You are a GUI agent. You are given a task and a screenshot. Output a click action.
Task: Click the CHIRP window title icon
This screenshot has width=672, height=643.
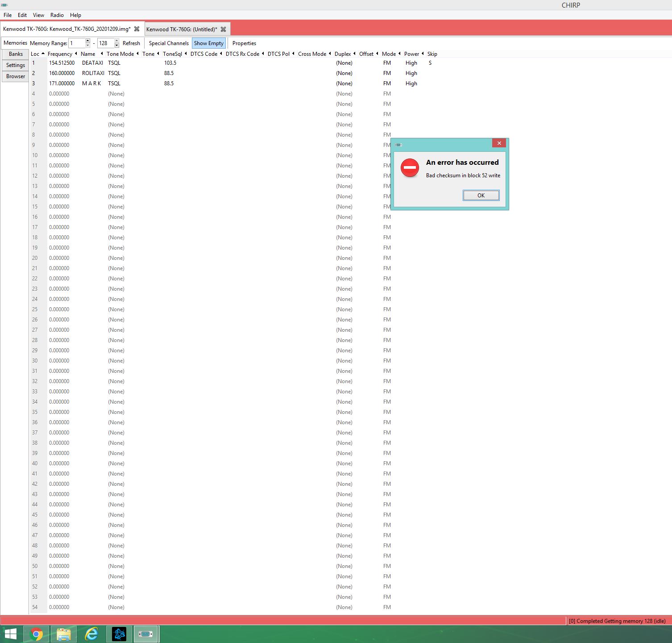(x=4, y=5)
